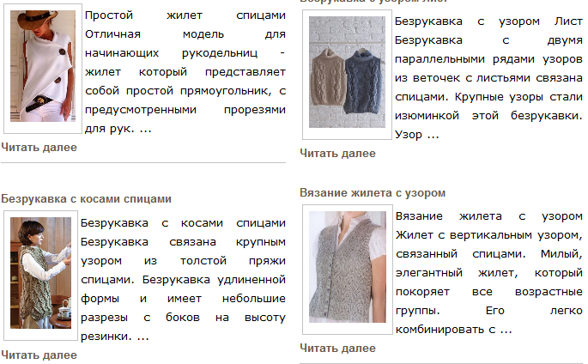Image resolution: width=588 pixels, height=364 pixels.
Task: Click the text 'Простой жилет спицами' in description
Action: (x=185, y=15)
